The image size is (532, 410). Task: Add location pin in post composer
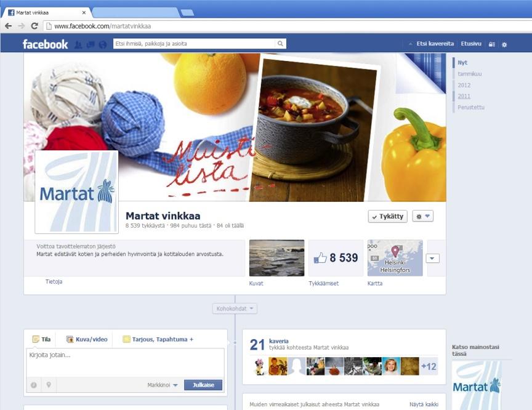[49, 385]
